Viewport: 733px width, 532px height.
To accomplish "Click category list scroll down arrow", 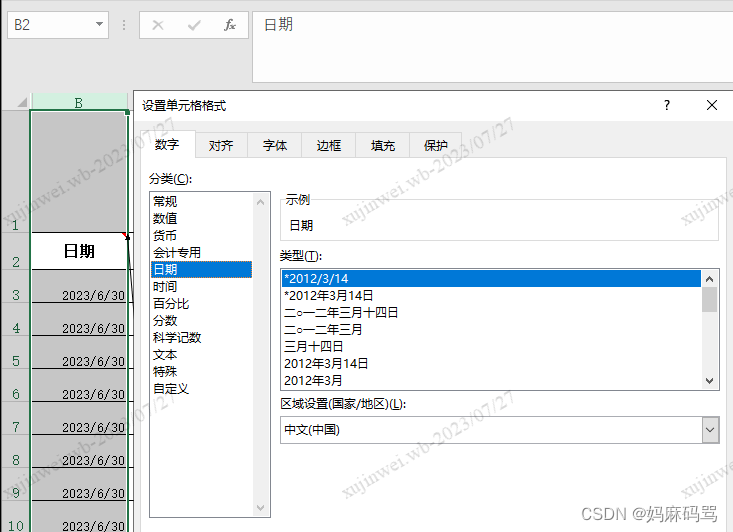I will click(260, 508).
